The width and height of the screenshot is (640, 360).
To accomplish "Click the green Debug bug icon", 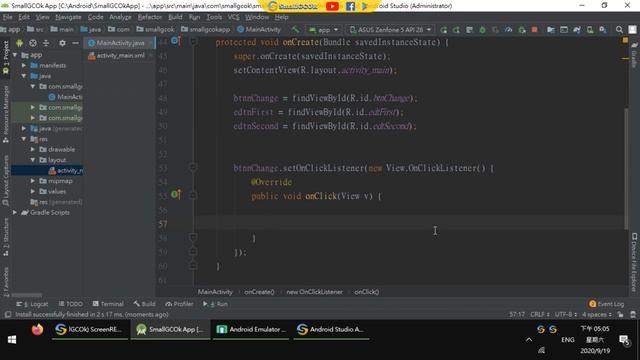I will (x=482, y=29).
